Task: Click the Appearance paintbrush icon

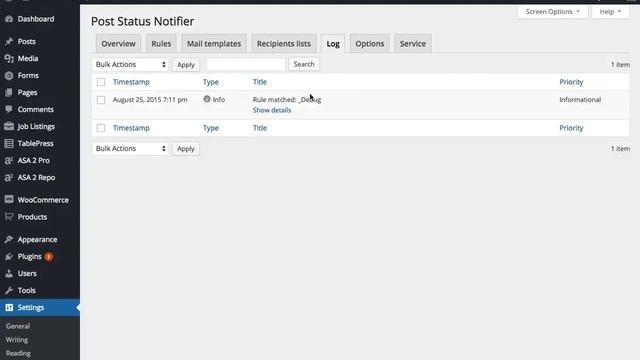Action: 9,240
